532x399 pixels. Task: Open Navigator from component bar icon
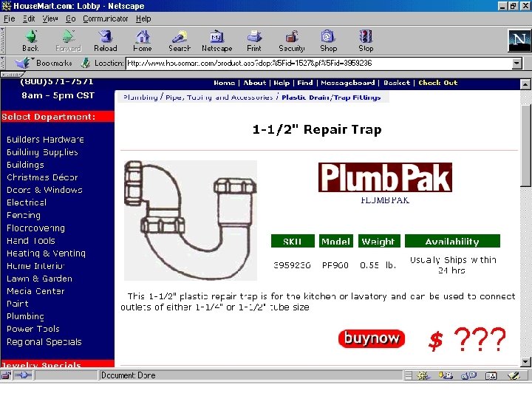click(x=423, y=375)
